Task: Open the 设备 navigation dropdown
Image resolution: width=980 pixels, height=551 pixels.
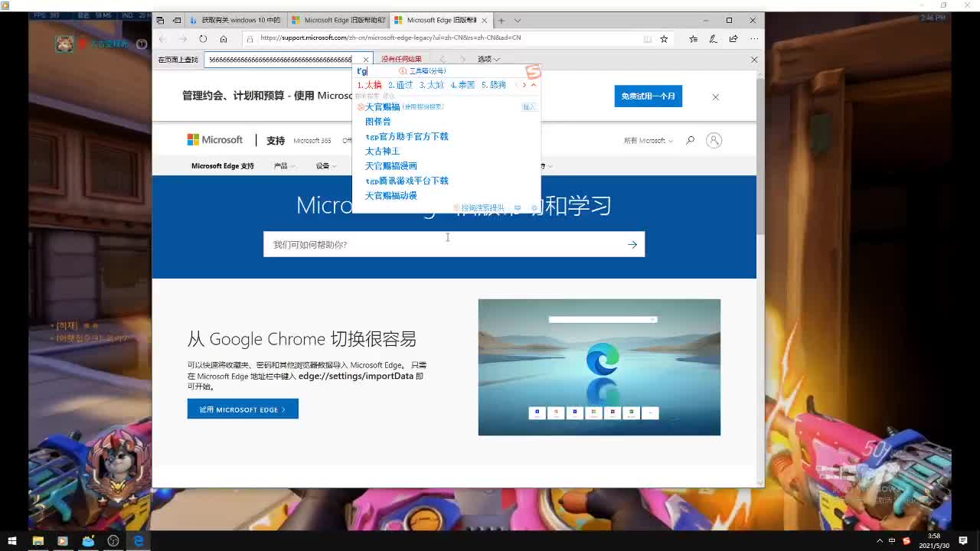Action: point(326,166)
